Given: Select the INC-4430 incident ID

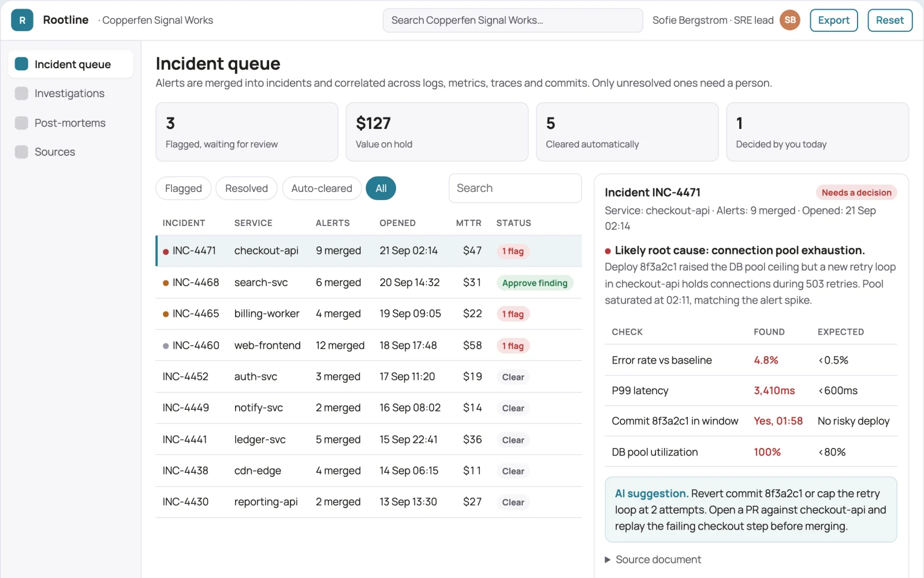Looking at the screenshot, I should coord(185,502).
